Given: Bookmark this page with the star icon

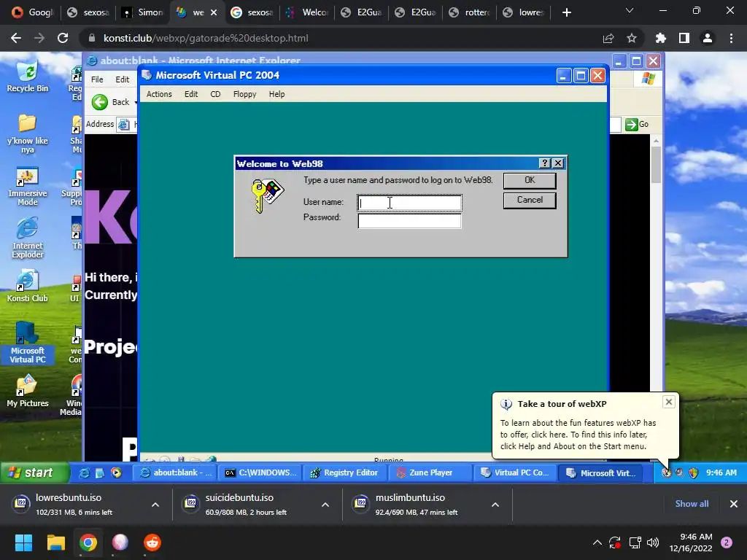Looking at the screenshot, I should (x=632, y=38).
